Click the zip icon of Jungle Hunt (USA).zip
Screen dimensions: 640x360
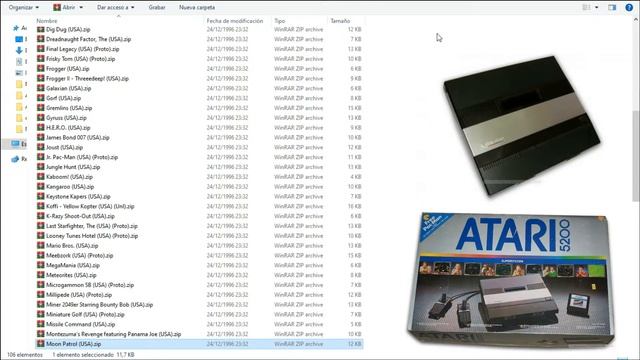pyautogui.click(x=40, y=167)
